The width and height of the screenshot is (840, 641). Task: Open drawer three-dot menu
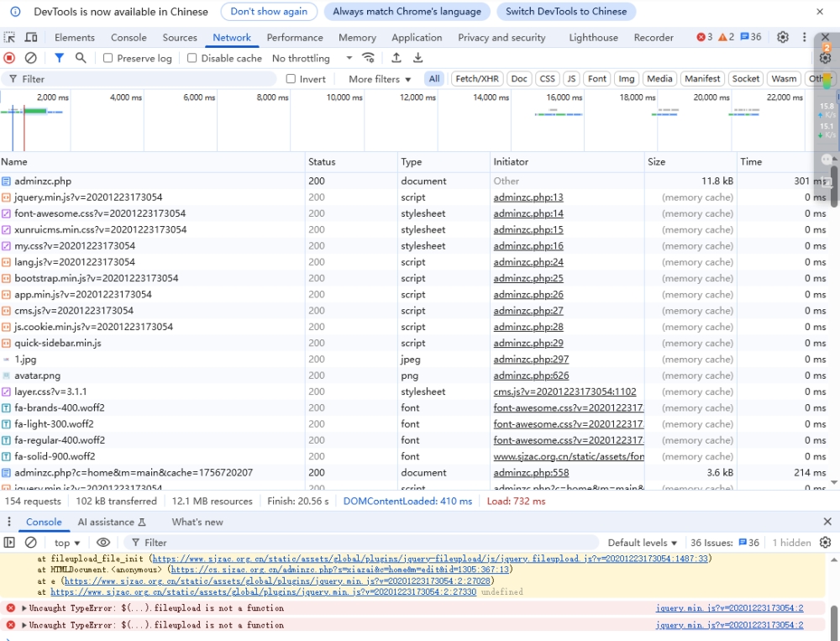pyautogui.click(x=8, y=522)
